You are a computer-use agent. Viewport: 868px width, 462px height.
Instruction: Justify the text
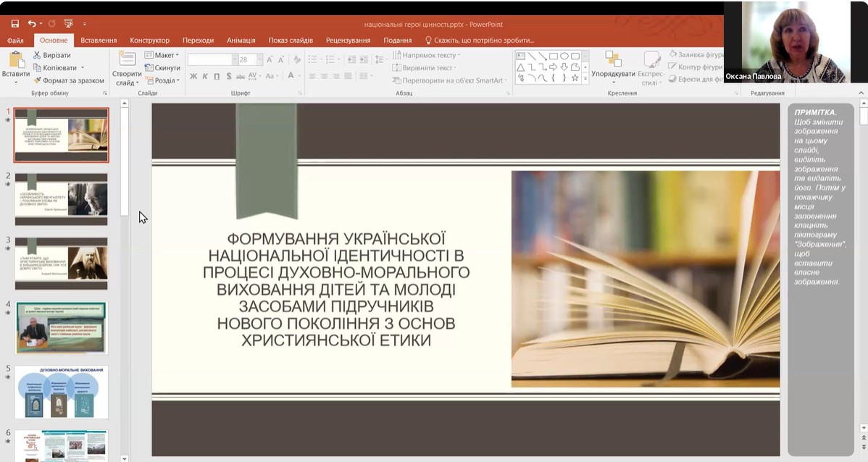(348, 76)
